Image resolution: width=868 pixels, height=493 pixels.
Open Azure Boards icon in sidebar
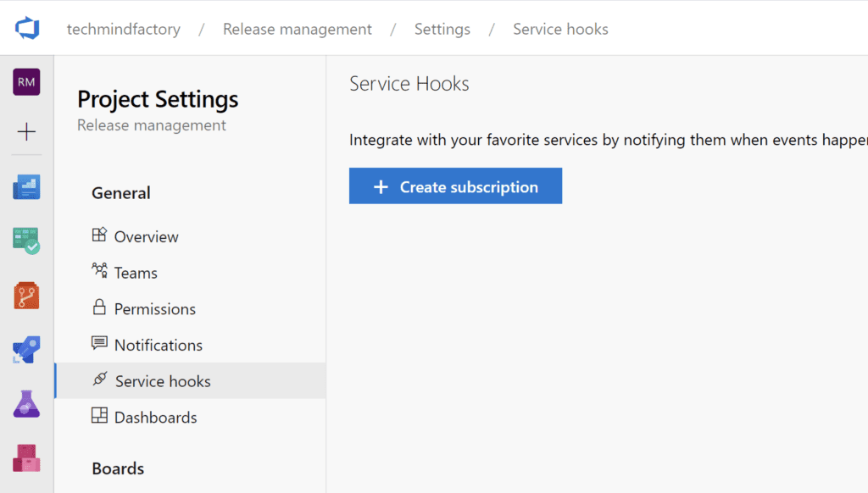[26, 241]
